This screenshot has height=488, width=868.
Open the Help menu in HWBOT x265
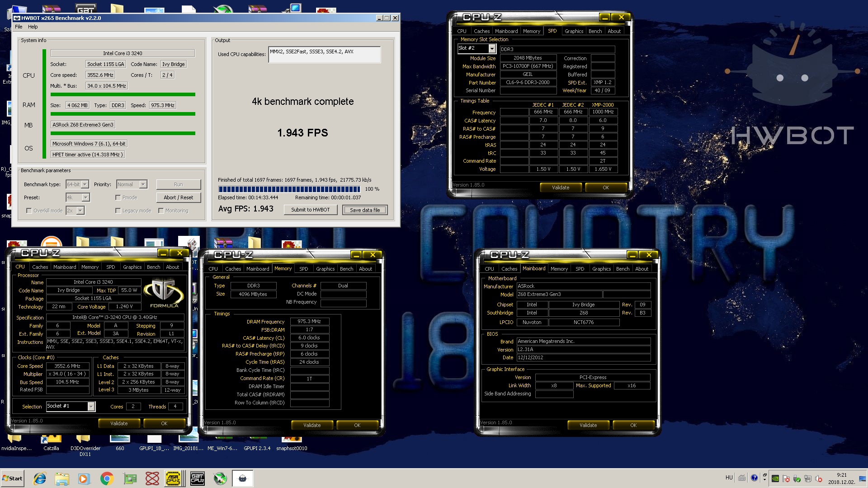pyautogui.click(x=33, y=27)
